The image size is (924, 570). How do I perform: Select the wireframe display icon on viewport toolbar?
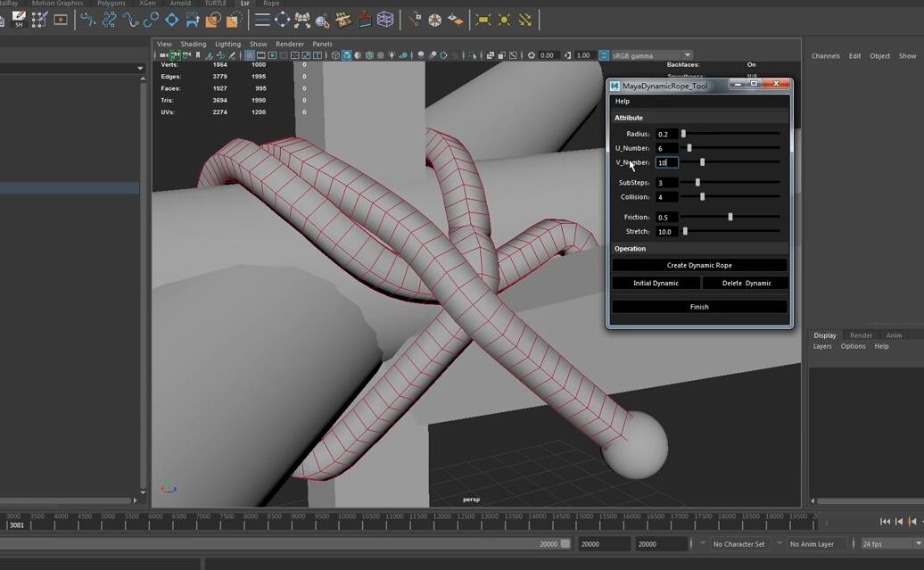click(335, 55)
